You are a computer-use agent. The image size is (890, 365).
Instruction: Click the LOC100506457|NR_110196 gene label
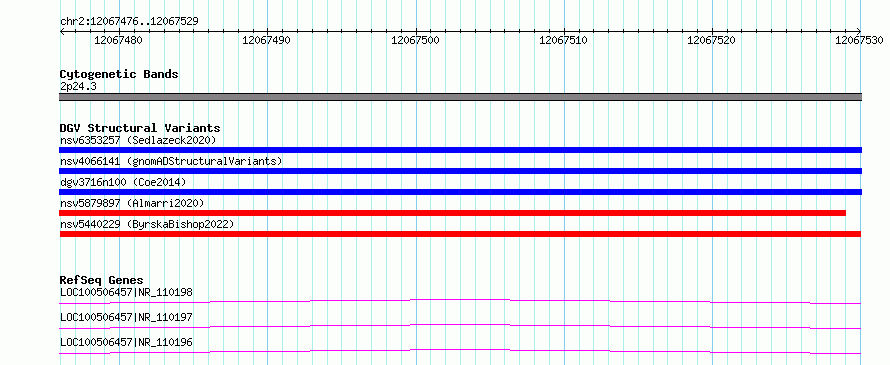(x=126, y=342)
